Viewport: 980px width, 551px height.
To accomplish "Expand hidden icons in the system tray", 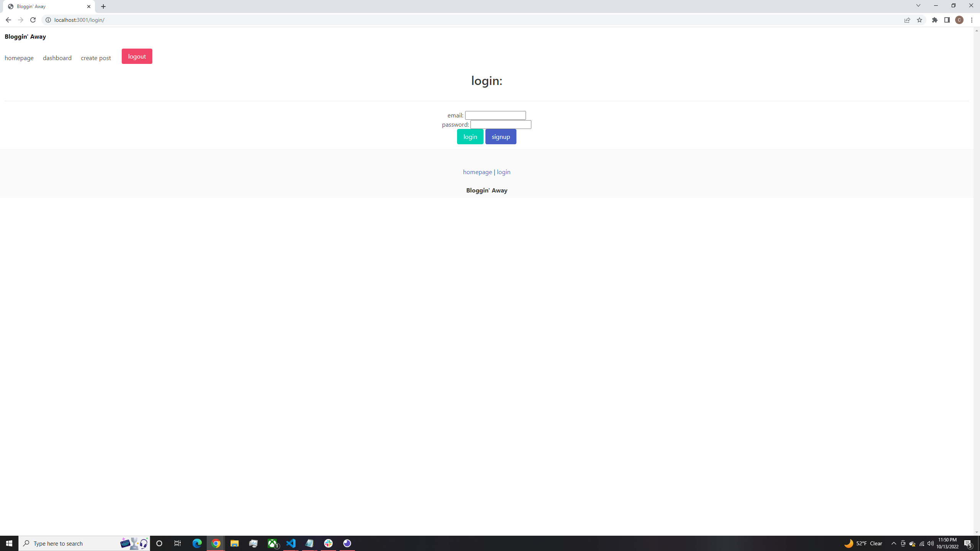I will pos(893,543).
